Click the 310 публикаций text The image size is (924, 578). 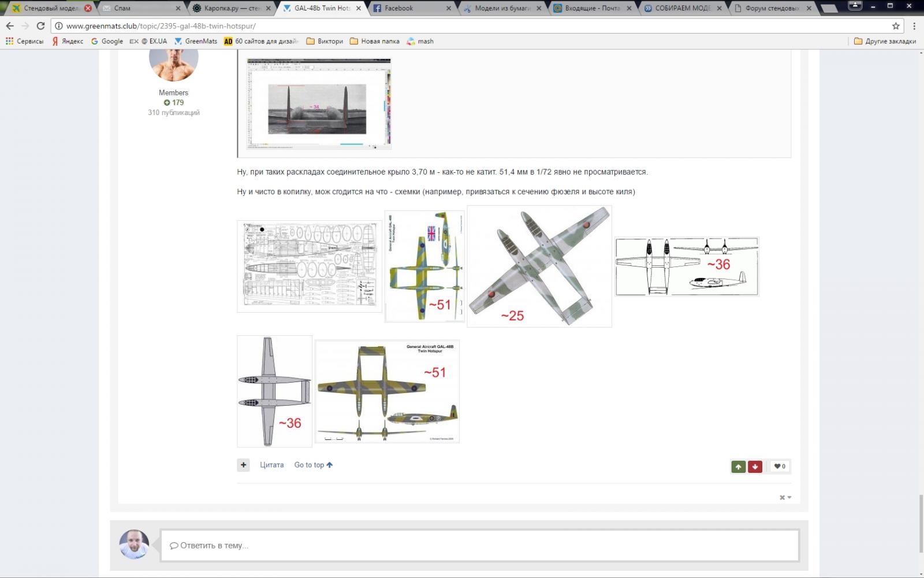[x=173, y=113]
